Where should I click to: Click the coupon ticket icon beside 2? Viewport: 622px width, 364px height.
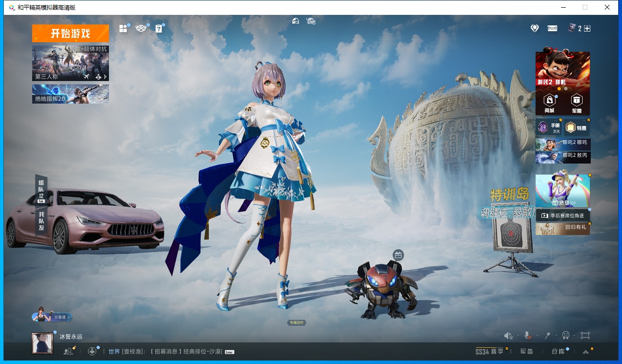point(572,28)
